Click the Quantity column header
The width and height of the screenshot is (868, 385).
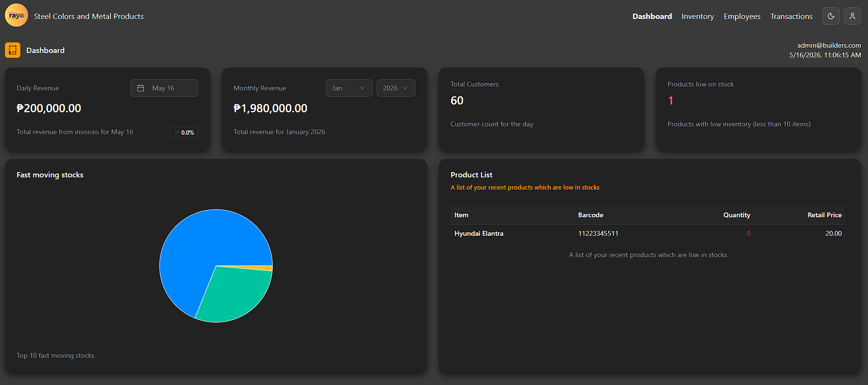coord(737,215)
